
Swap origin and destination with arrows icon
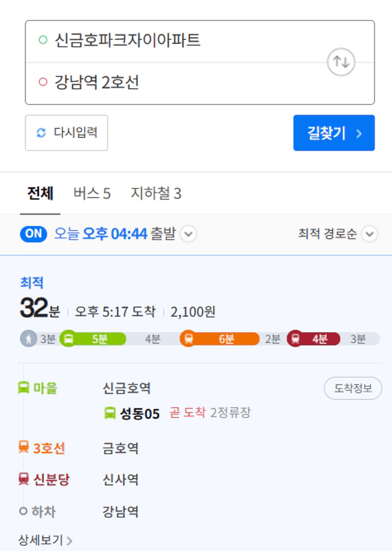(x=341, y=62)
